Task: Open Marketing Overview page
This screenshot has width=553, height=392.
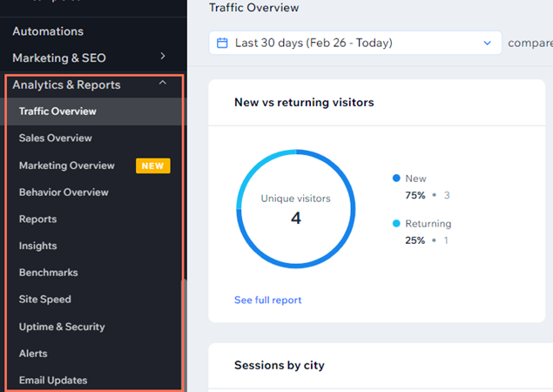Action: coord(67,166)
